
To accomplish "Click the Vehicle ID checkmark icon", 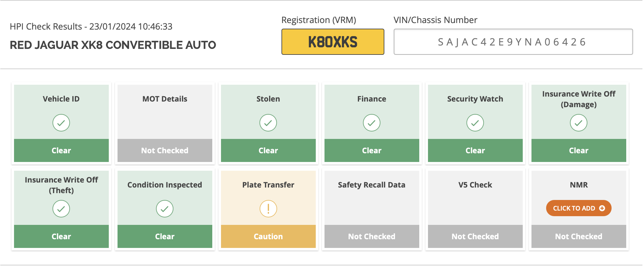I will point(61,123).
